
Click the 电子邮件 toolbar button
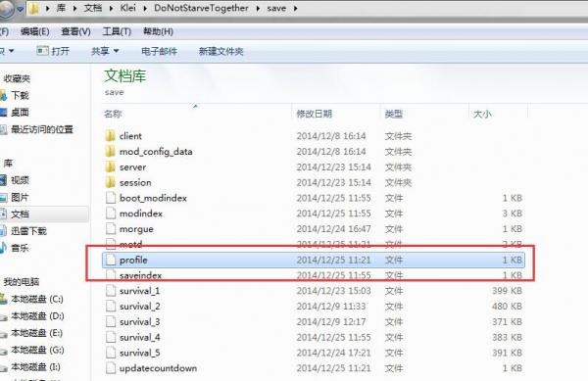tap(159, 51)
